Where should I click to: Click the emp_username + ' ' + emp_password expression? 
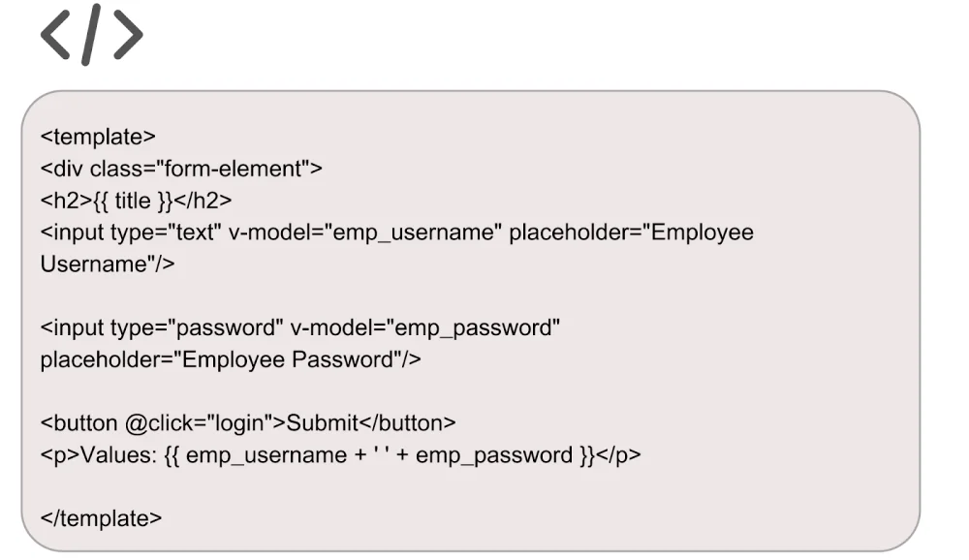(x=380, y=455)
